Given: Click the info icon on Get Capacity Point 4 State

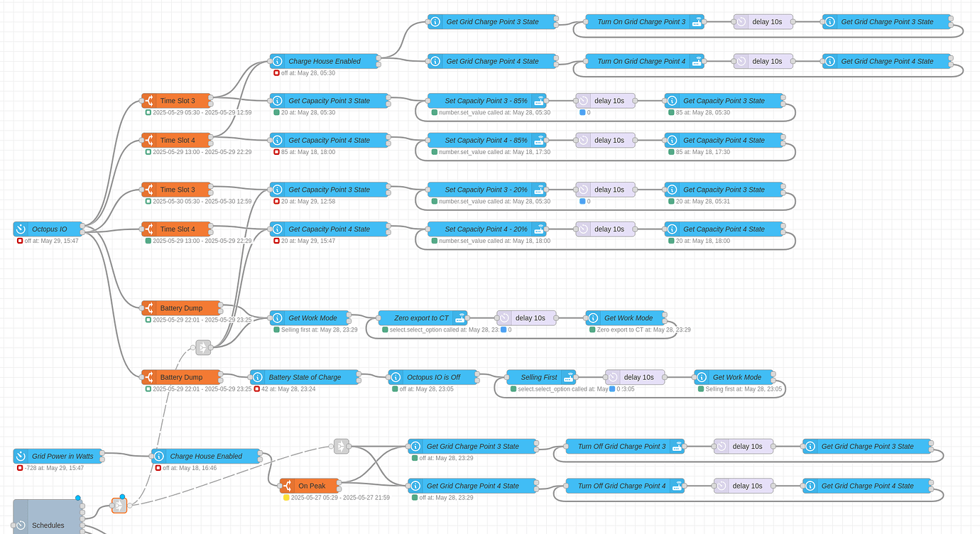Looking at the screenshot, I should click(x=277, y=140).
